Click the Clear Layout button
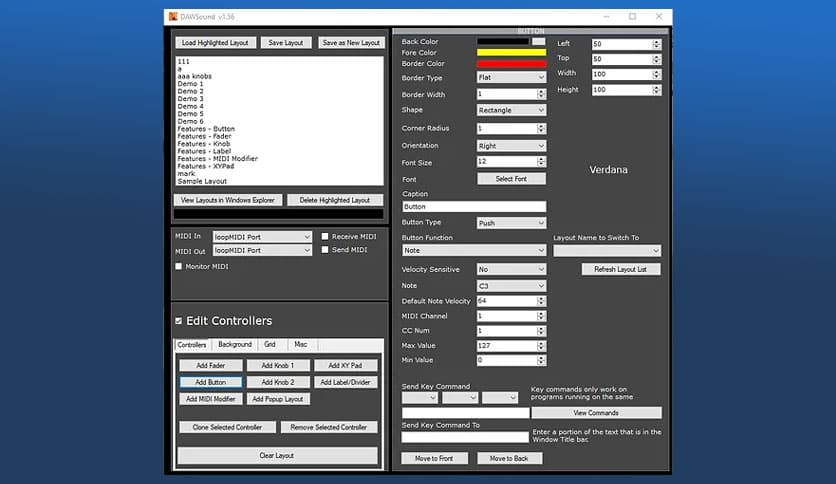The image size is (836, 484). tap(277, 456)
